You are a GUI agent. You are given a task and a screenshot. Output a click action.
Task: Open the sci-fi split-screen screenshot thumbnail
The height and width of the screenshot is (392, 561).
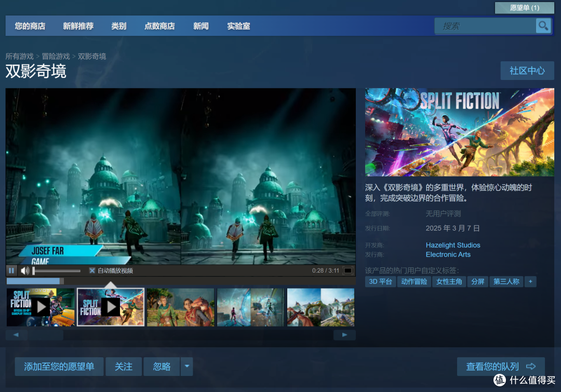(251, 307)
